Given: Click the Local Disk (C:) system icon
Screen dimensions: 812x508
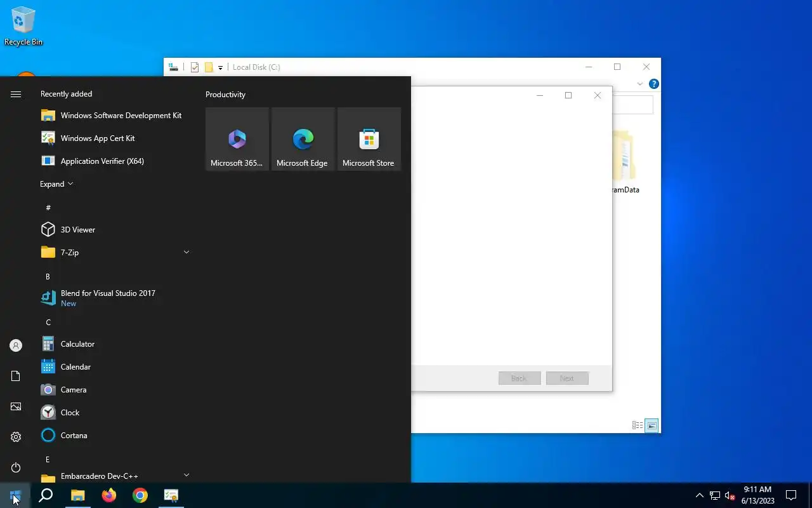Looking at the screenshot, I should (x=173, y=67).
